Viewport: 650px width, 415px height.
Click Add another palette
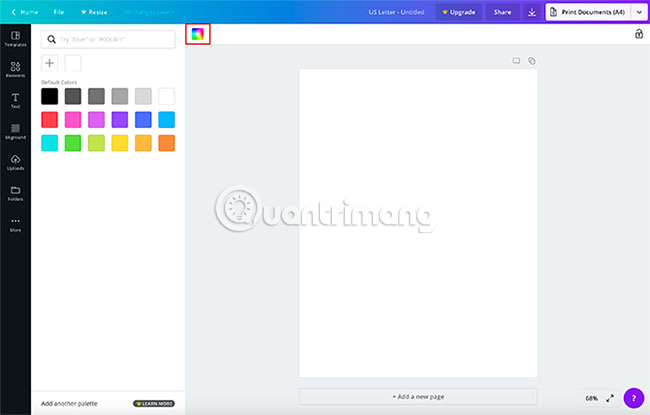pos(69,403)
